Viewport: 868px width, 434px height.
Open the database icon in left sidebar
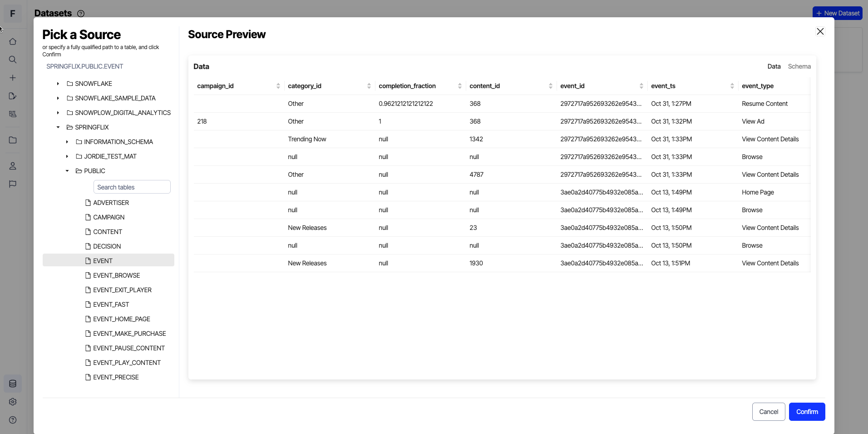[13, 384]
